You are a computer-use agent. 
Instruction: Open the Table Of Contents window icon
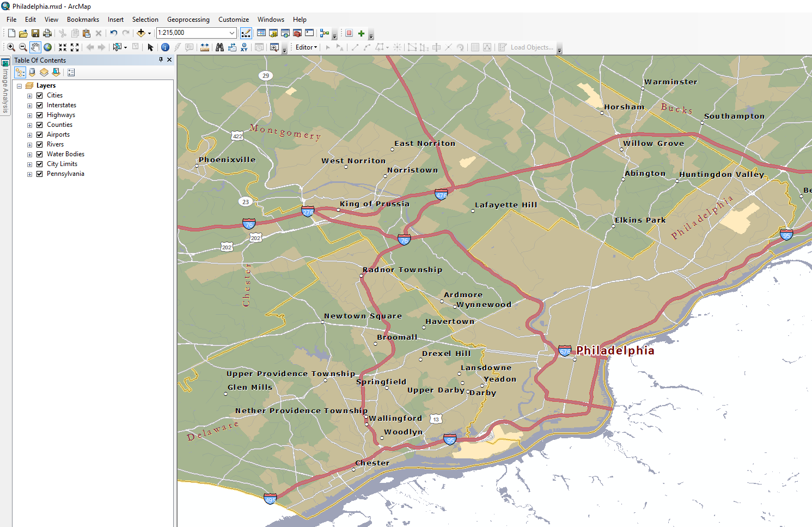(x=261, y=33)
